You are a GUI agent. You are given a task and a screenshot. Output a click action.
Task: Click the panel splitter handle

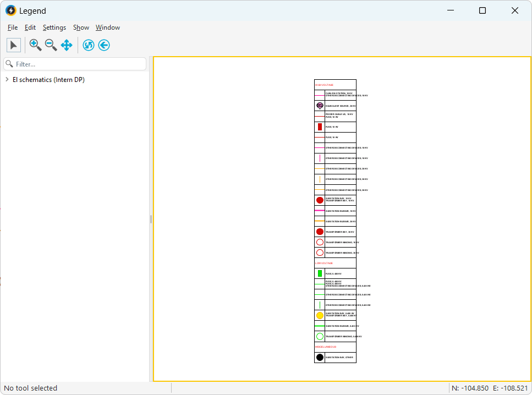(151, 219)
